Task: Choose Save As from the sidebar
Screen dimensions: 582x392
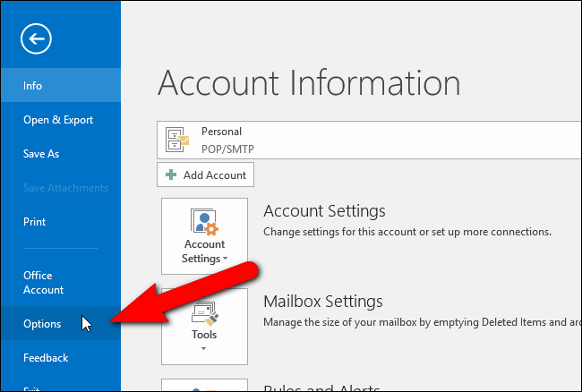Action: (x=41, y=154)
